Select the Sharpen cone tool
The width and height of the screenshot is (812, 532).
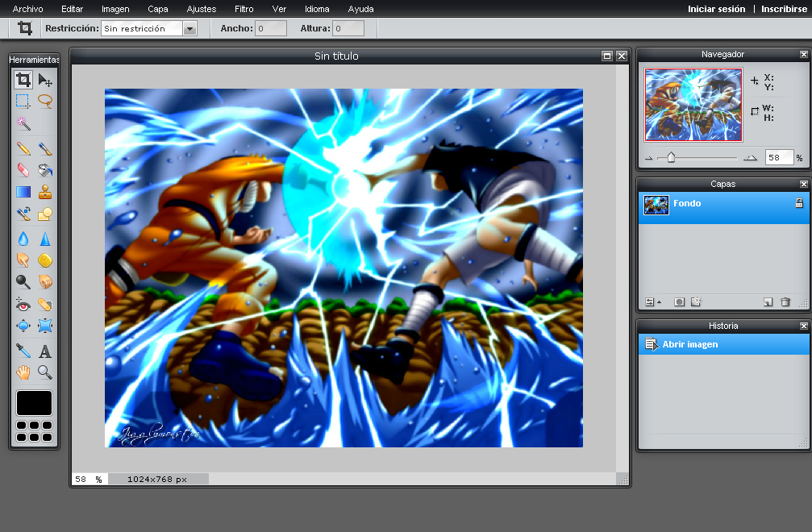[x=45, y=239]
